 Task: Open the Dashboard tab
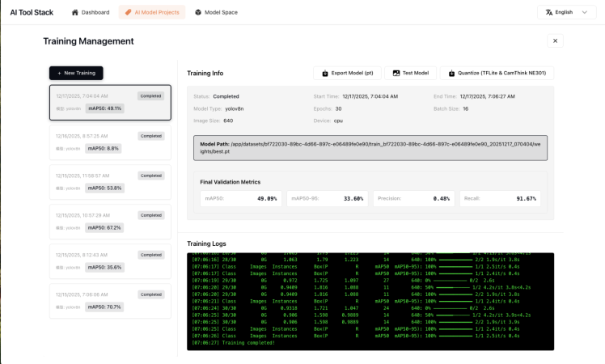point(91,12)
